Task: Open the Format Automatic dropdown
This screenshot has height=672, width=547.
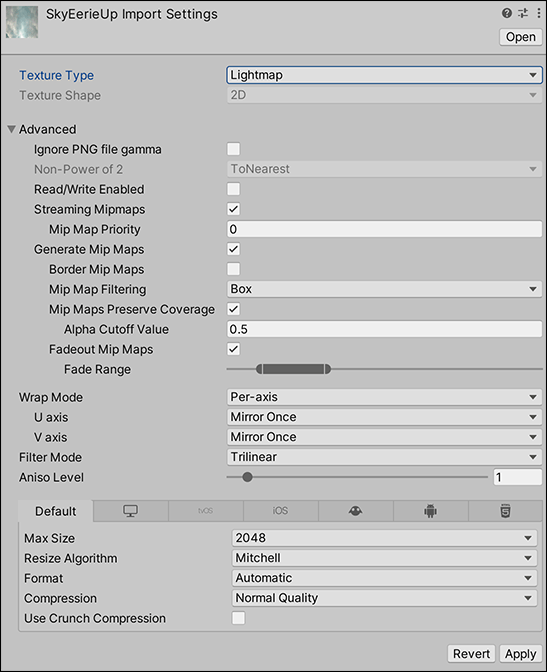Action: [x=385, y=578]
